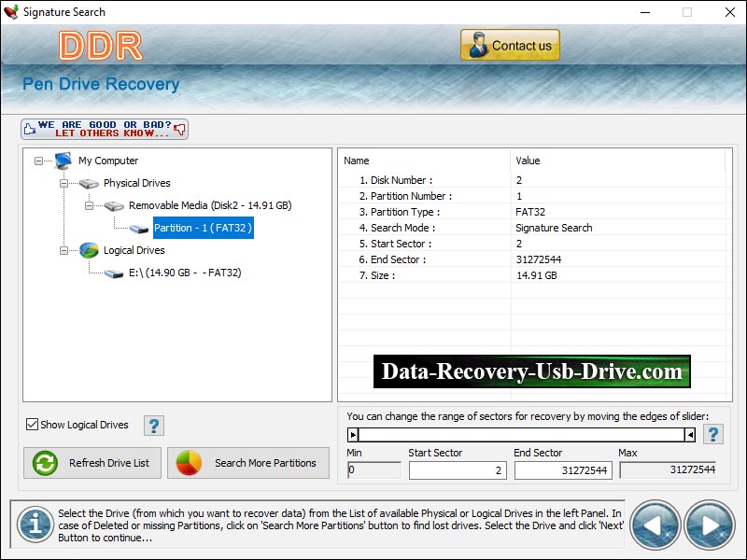Click the thumbs-down icon on feedback banner
This screenshot has width=747, height=560.
tap(179, 129)
